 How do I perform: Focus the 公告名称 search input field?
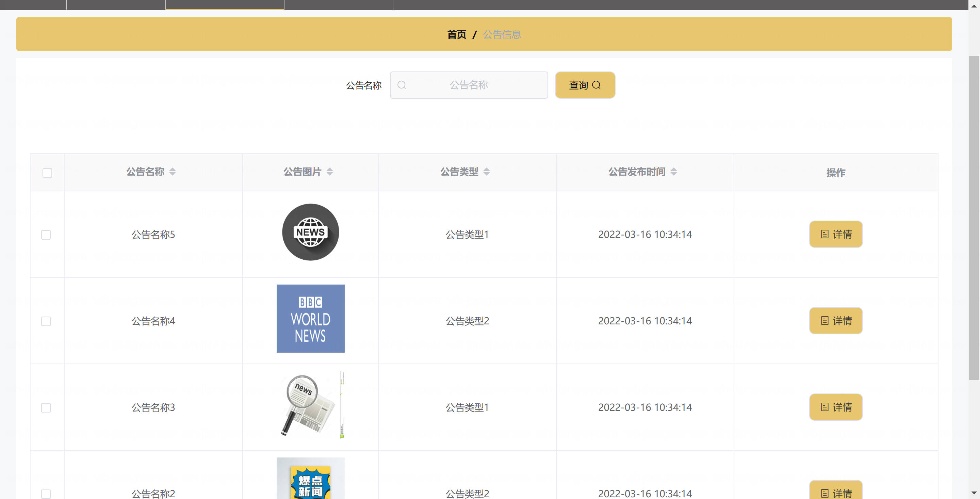469,85
